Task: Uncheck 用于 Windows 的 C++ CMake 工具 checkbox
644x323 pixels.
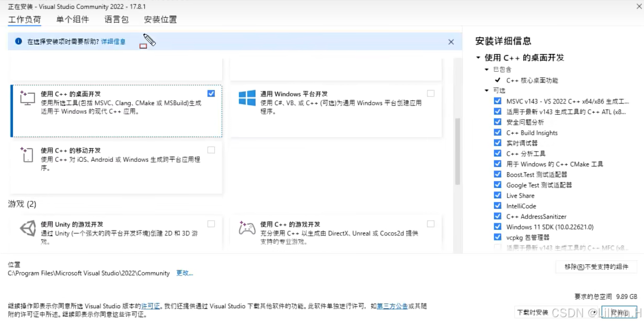Action: 498,164
